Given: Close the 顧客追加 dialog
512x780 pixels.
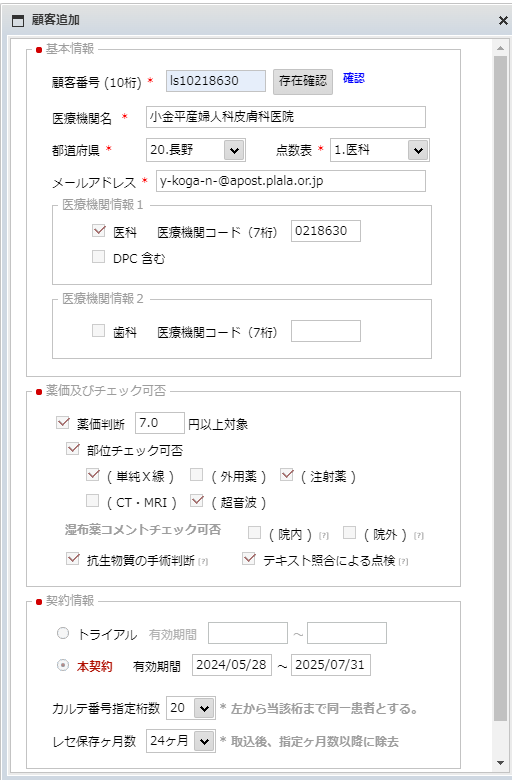Looking at the screenshot, I should click(x=503, y=20).
